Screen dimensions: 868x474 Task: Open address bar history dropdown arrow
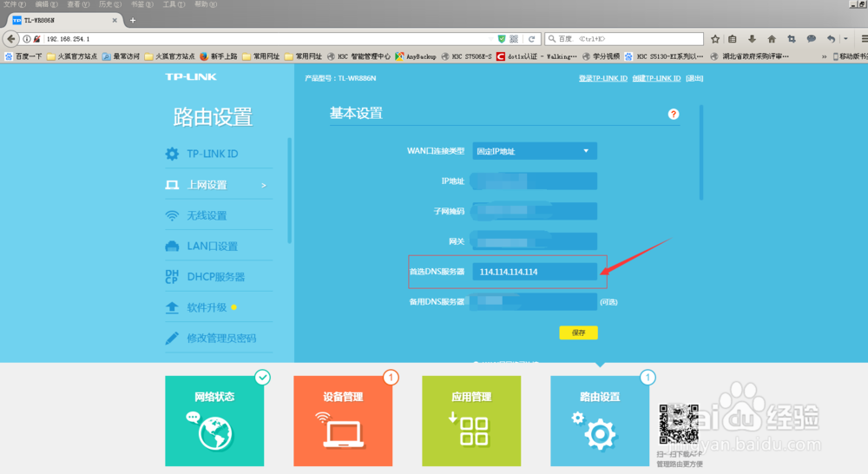[490, 39]
